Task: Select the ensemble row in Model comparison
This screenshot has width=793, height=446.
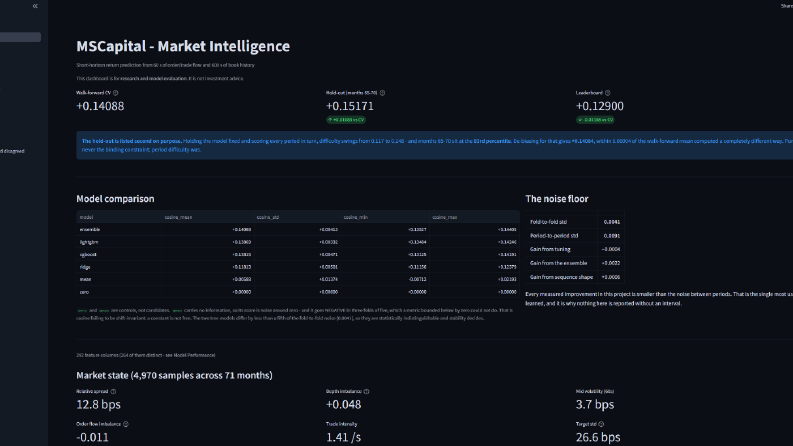Action: 298,230
